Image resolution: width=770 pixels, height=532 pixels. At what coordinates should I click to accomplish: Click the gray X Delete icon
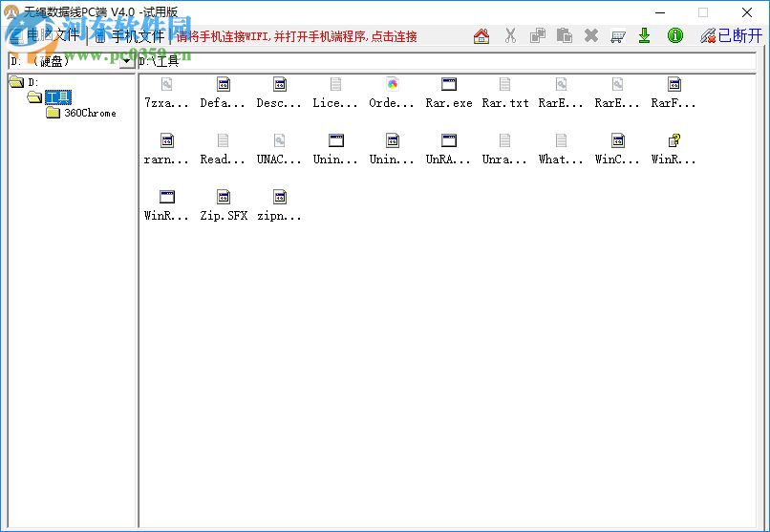[x=591, y=36]
